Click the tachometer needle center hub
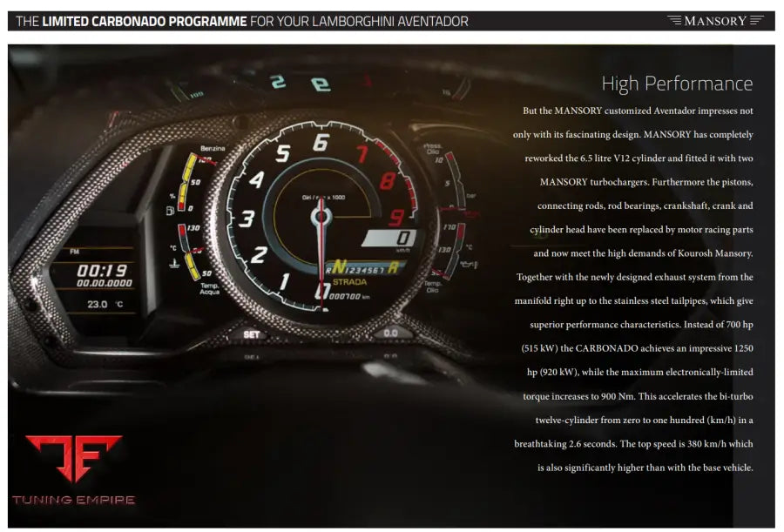This screenshot has height=532, width=784. 321,217
